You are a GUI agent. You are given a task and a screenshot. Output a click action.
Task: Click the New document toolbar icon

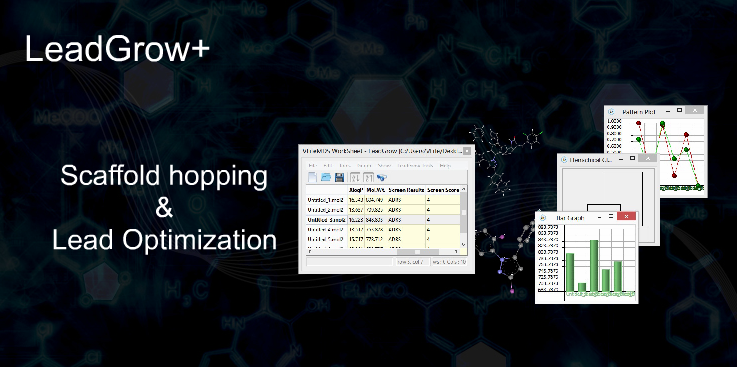click(x=312, y=178)
